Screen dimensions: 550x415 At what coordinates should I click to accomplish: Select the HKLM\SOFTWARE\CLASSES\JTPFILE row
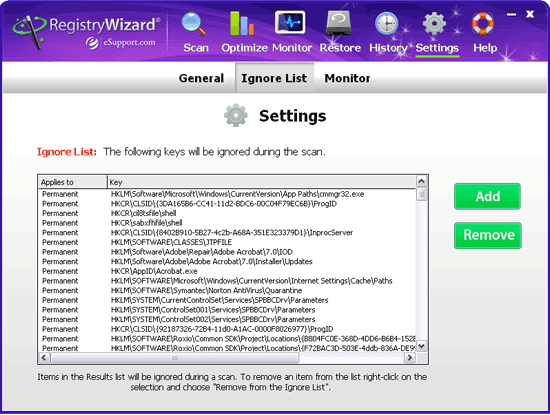[227, 242]
